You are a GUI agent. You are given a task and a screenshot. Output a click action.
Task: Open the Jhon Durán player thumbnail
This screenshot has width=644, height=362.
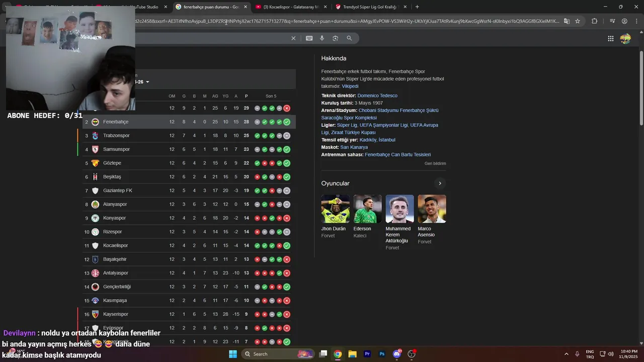coord(335,209)
